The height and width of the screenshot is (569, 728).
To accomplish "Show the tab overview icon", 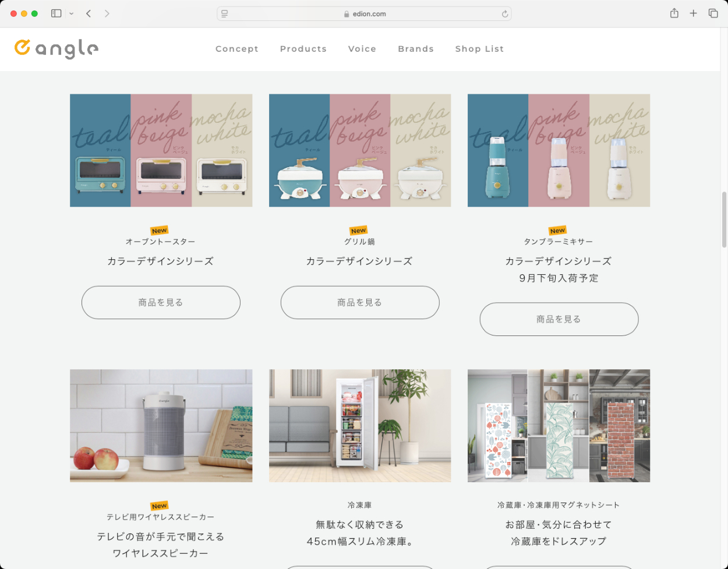I will tap(713, 13).
